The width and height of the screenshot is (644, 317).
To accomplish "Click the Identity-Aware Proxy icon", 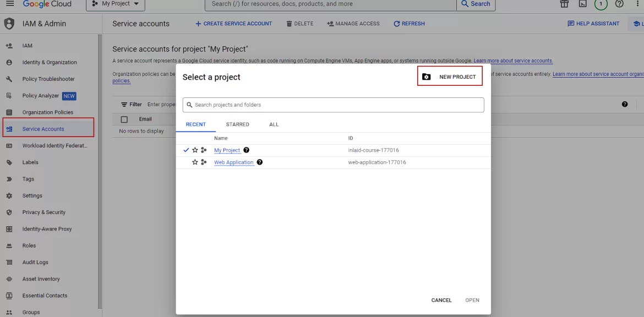I will pyautogui.click(x=9, y=229).
